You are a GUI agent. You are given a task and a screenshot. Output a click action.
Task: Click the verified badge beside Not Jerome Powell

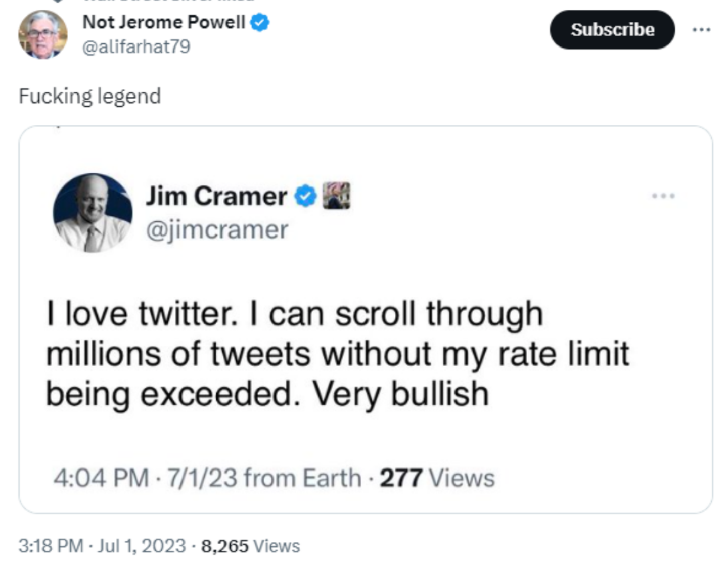(x=260, y=23)
